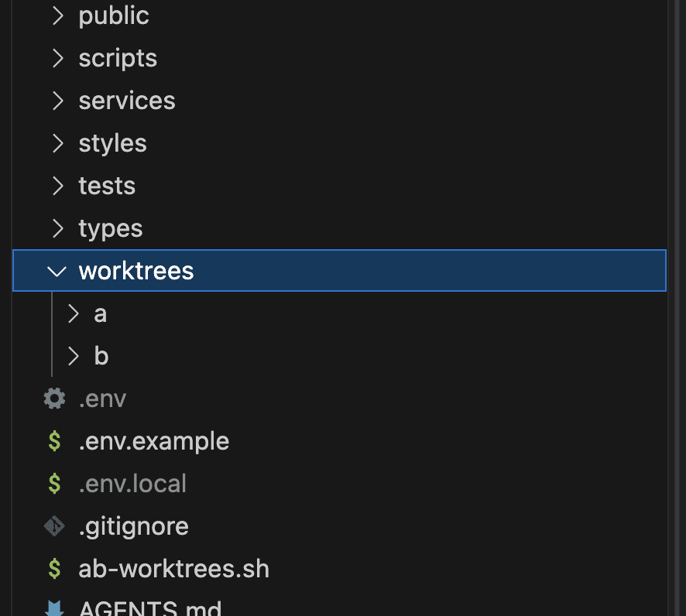Expand the services folder chevron
686x616 pixels.
pos(57,101)
